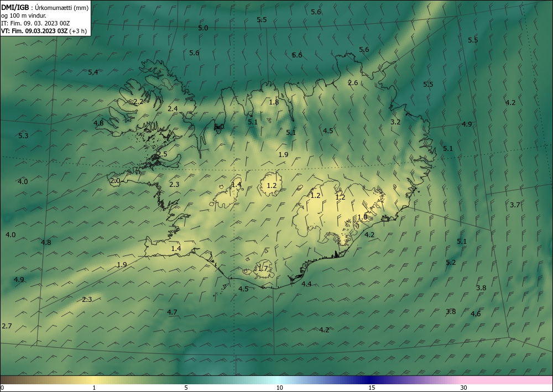This screenshot has height=392, width=553.
Task: Click the '2.6' value in northeast Iceland
Action: (x=353, y=83)
